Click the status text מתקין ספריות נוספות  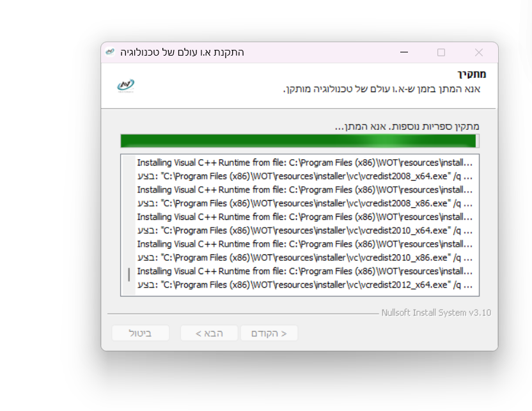(x=407, y=127)
